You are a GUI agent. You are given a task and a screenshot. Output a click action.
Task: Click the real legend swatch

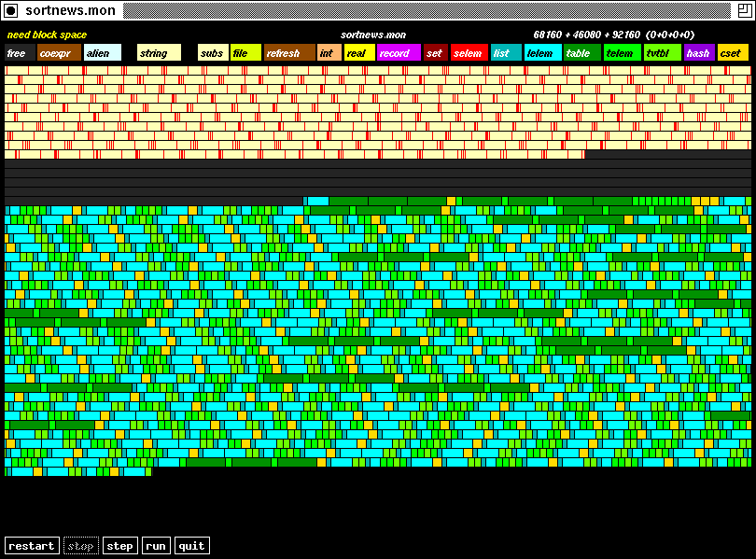click(359, 53)
